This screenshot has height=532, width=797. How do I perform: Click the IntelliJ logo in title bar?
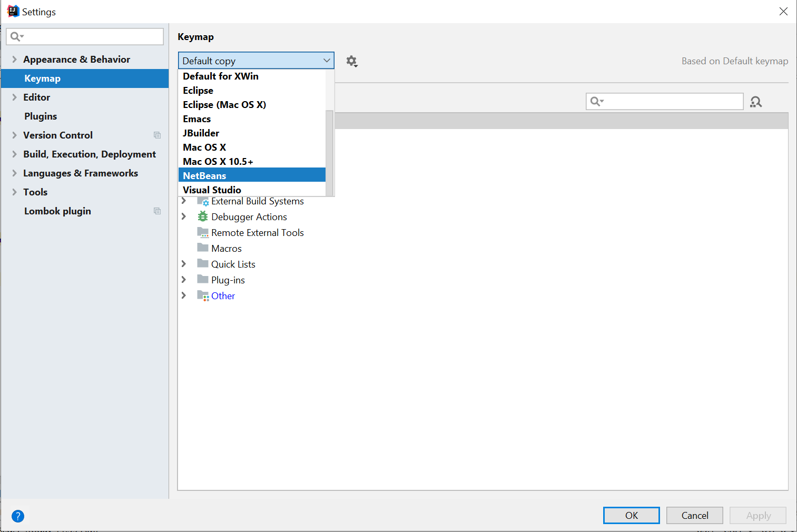coord(13,12)
